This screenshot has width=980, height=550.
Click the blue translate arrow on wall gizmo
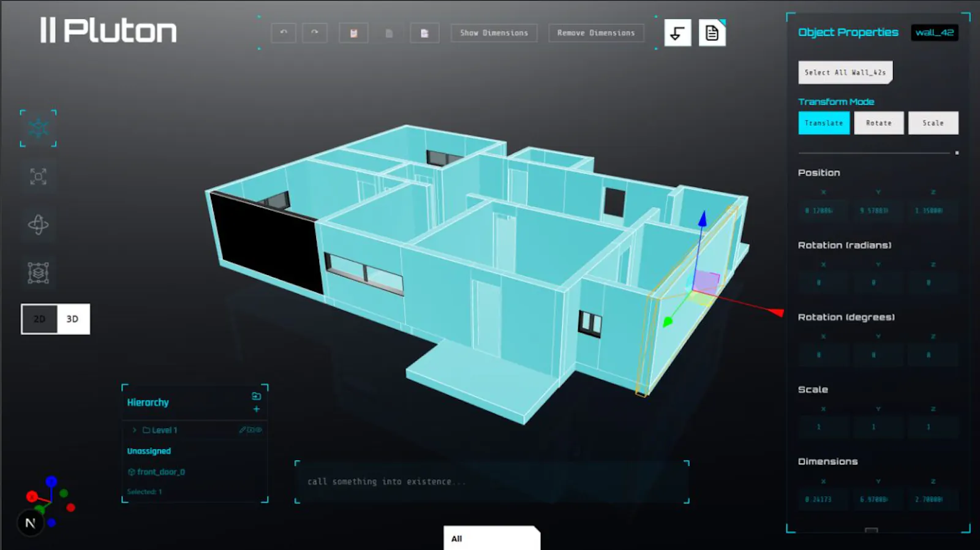pyautogui.click(x=703, y=219)
